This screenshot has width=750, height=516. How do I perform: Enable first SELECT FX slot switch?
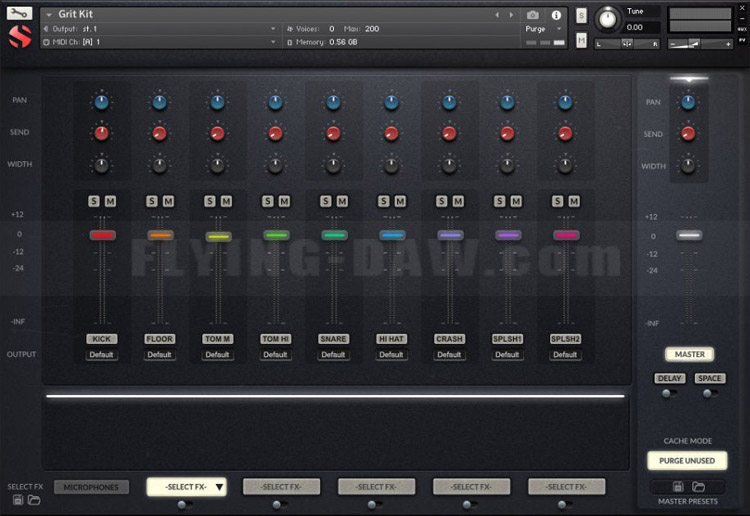point(184,504)
